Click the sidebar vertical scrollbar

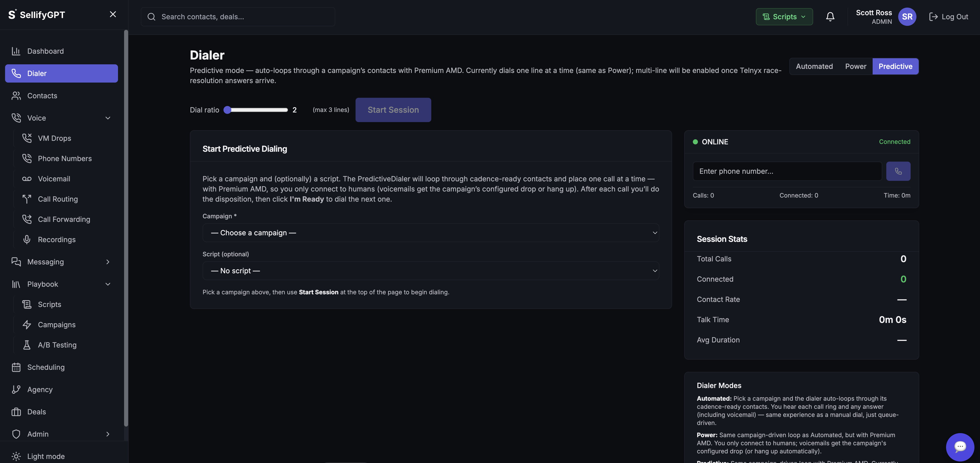[x=126, y=228]
